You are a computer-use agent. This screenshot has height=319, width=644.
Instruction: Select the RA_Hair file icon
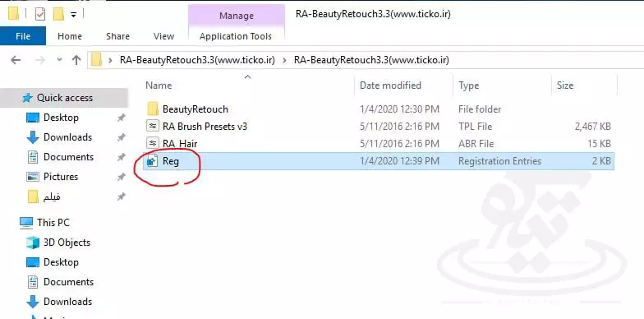[153, 143]
